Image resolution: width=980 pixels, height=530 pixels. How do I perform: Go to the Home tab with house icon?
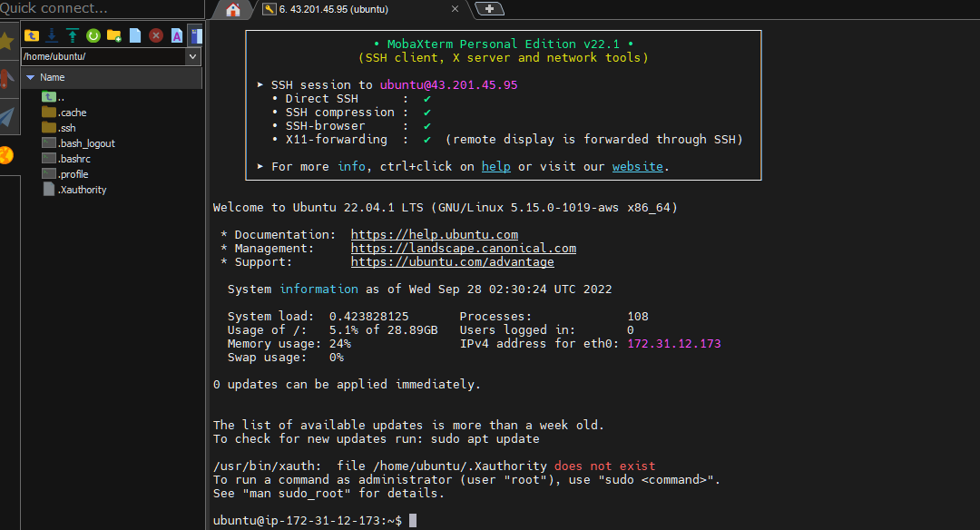[x=233, y=9]
